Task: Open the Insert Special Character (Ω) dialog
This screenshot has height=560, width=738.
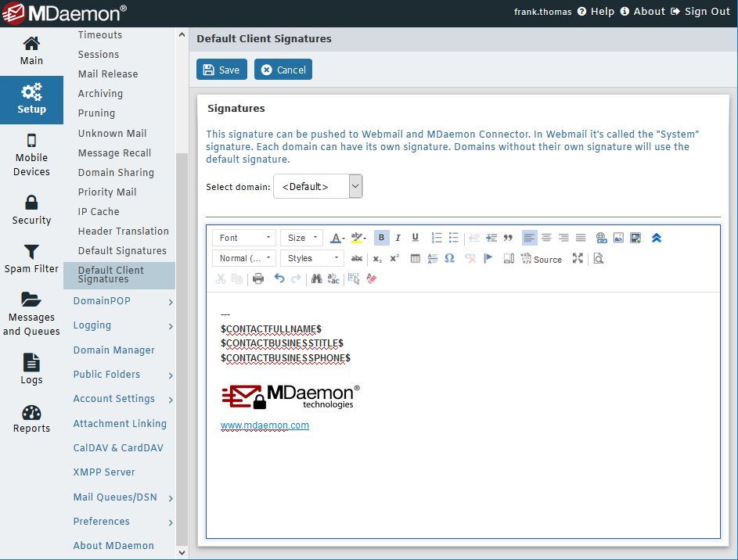Action: tap(449, 258)
